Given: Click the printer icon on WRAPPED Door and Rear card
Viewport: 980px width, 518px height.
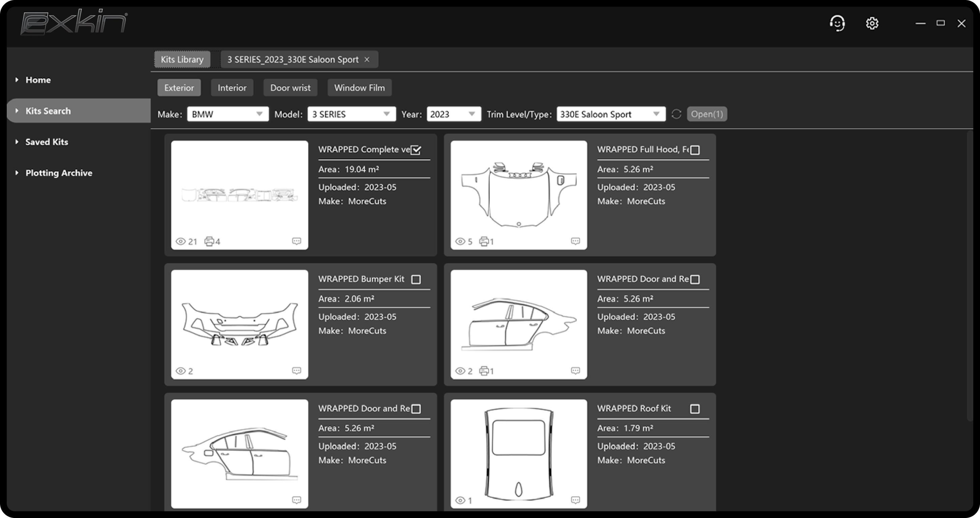Looking at the screenshot, I should point(484,370).
